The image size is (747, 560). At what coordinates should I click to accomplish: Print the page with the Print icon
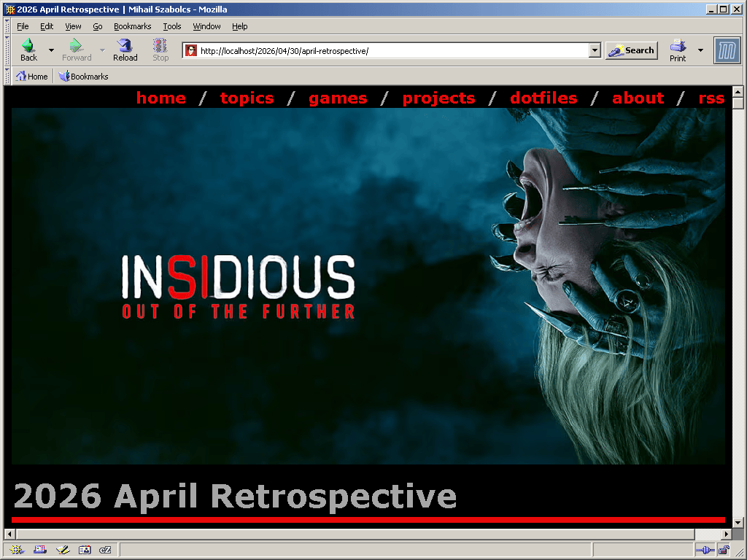678,50
